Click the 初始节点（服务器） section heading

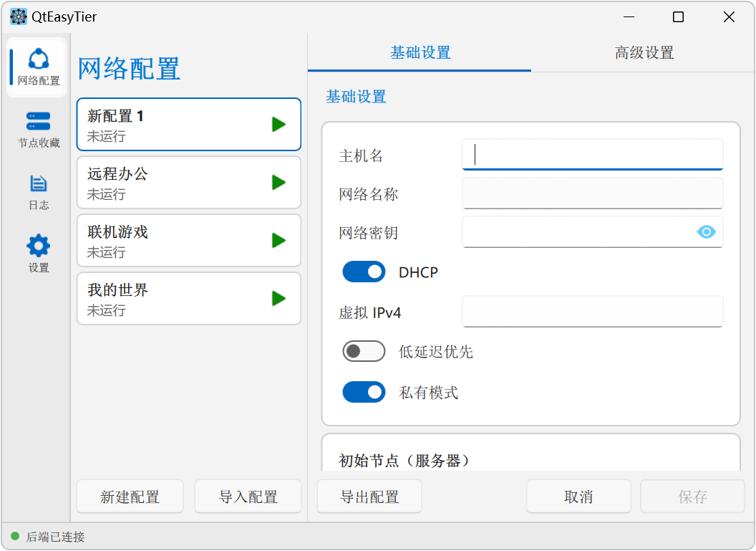pos(404,460)
